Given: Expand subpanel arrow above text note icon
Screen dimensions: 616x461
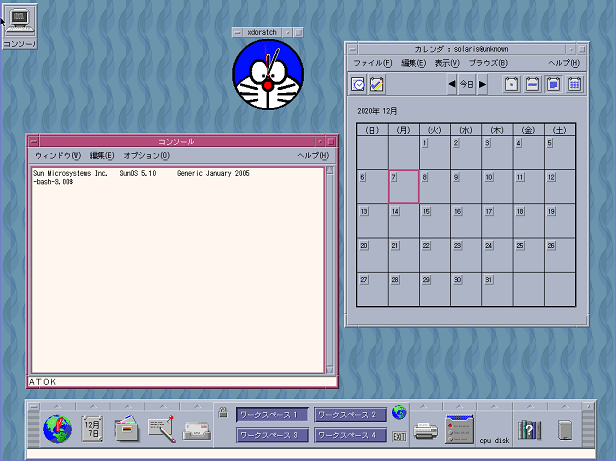Looking at the screenshot, I should pos(163,406).
